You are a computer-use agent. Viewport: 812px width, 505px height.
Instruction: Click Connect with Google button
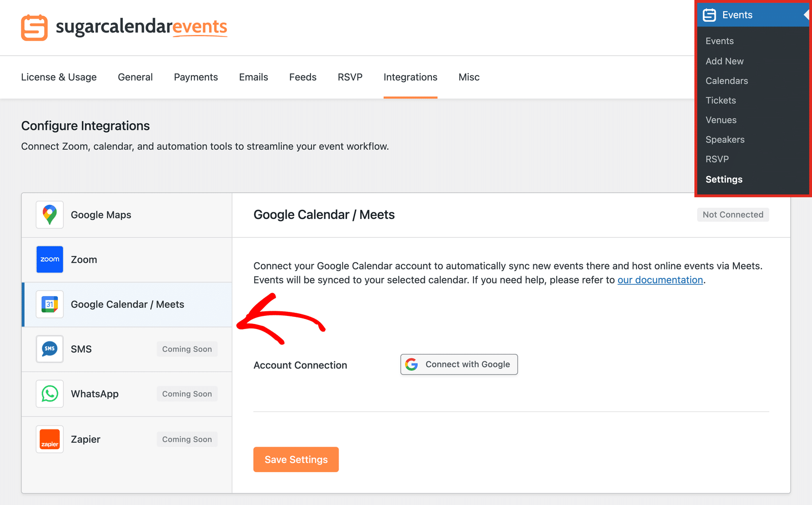[x=459, y=365]
